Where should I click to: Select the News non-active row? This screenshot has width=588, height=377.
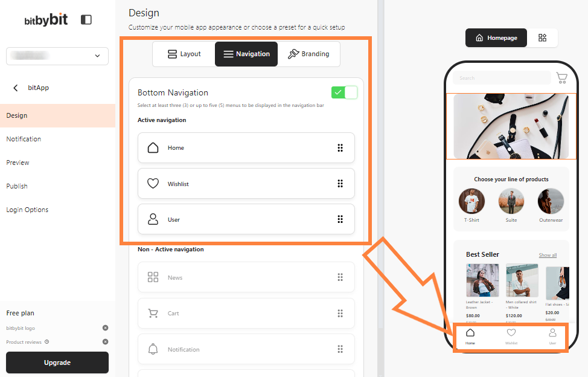[x=246, y=277]
